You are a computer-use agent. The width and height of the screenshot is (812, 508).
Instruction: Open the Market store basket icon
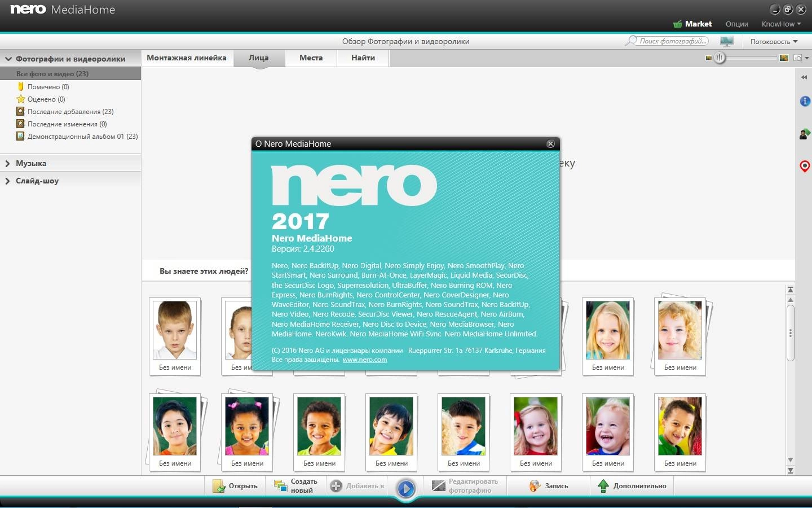tap(677, 24)
